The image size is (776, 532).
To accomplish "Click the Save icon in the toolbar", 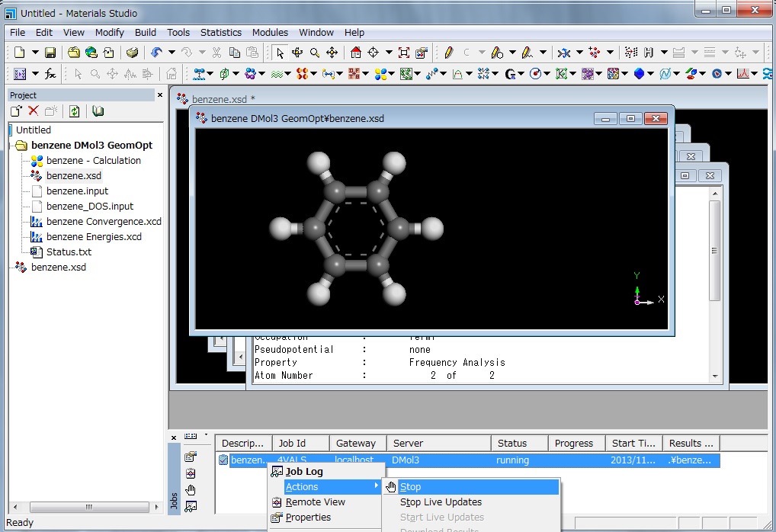I will point(50,53).
